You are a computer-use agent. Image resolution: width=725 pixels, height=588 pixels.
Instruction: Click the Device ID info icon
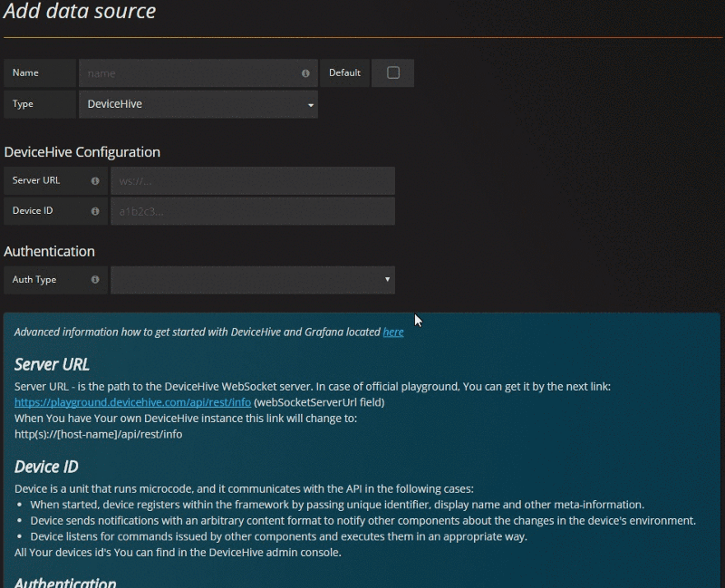click(95, 211)
